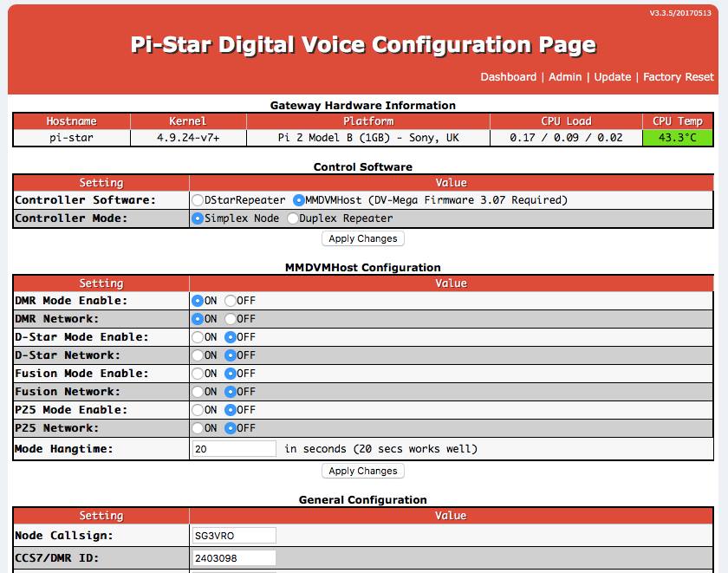The image size is (728, 573).
Task: Set P25 Mode Enable to OFF
Action: [x=231, y=410]
